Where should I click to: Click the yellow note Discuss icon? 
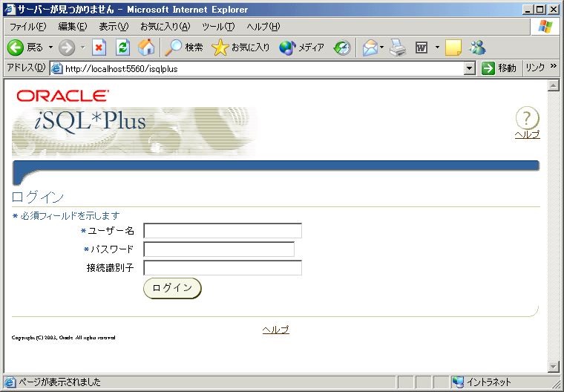coord(453,48)
